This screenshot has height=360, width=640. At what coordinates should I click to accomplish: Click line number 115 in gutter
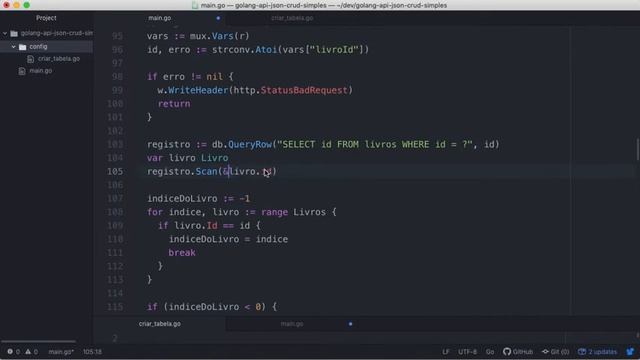click(x=115, y=307)
